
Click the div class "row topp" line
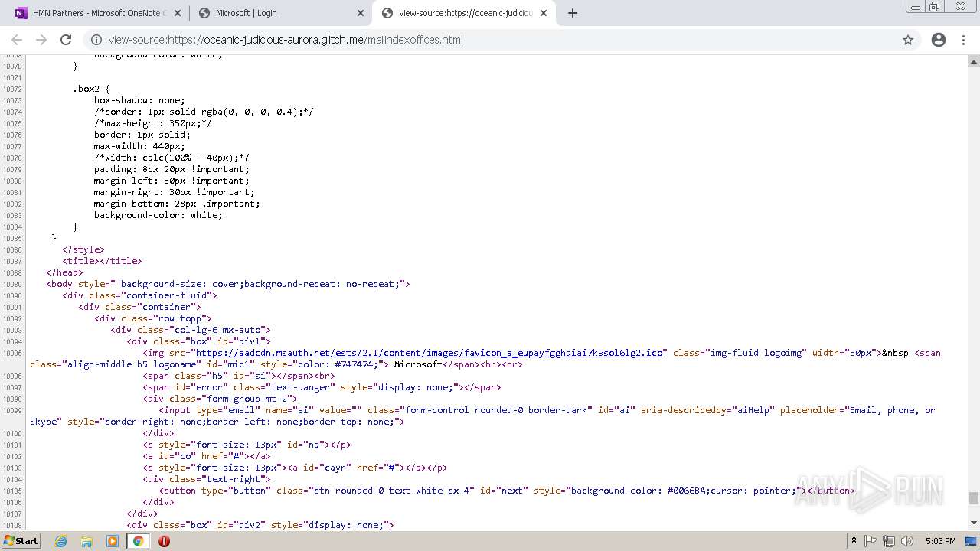153,318
